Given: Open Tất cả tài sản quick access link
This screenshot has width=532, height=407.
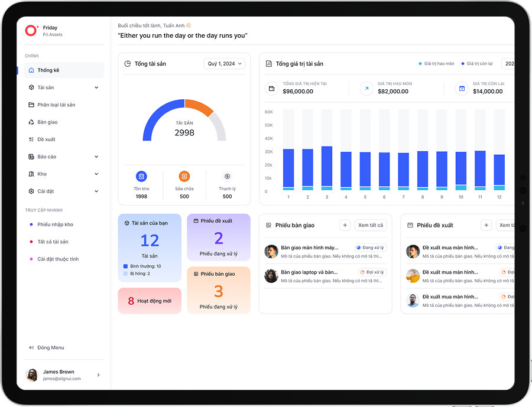Looking at the screenshot, I should (x=64, y=242).
